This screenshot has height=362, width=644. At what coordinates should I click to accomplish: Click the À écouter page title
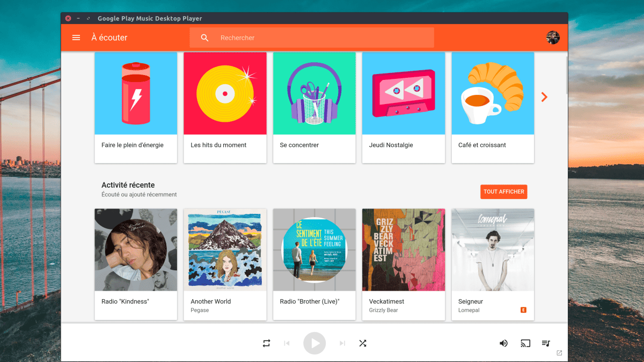[x=109, y=38]
